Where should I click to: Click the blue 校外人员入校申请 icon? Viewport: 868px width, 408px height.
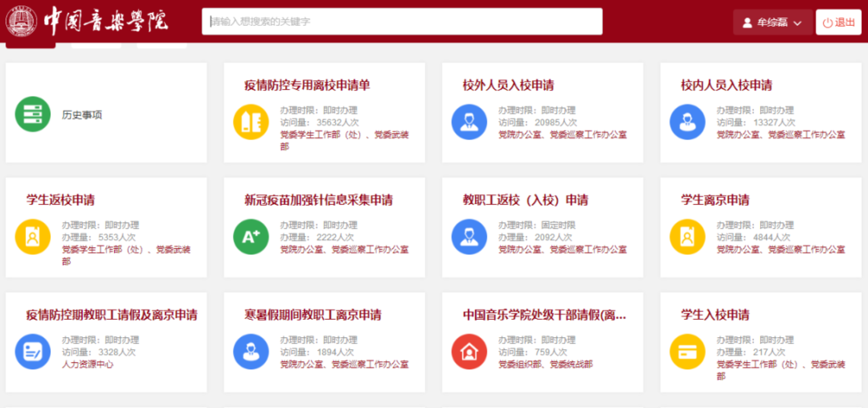pos(469,122)
